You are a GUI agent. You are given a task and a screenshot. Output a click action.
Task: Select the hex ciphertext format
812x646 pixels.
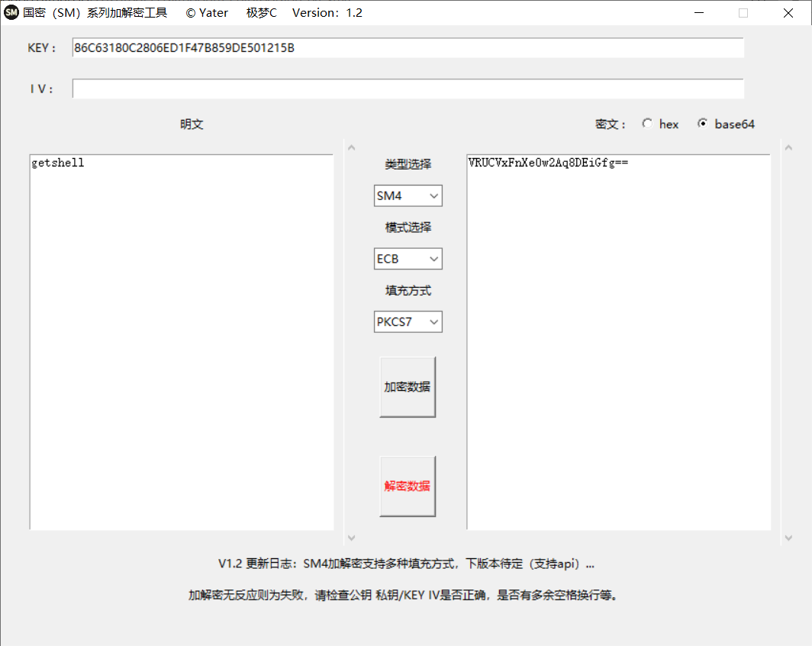click(647, 124)
